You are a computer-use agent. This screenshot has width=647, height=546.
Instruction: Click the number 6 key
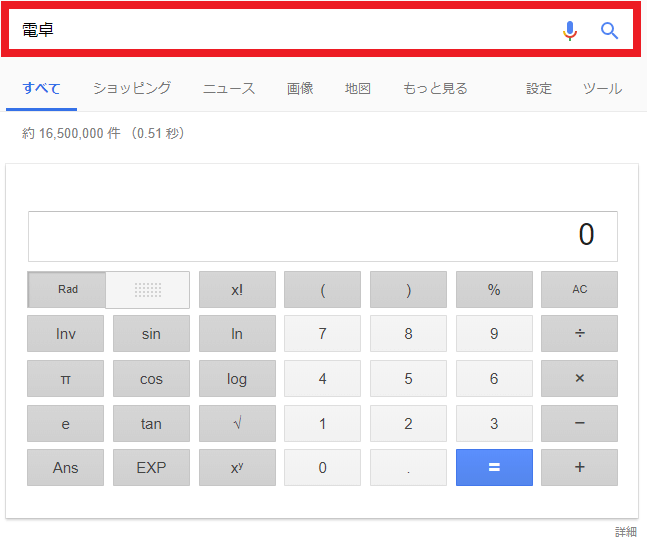click(494, 378)
